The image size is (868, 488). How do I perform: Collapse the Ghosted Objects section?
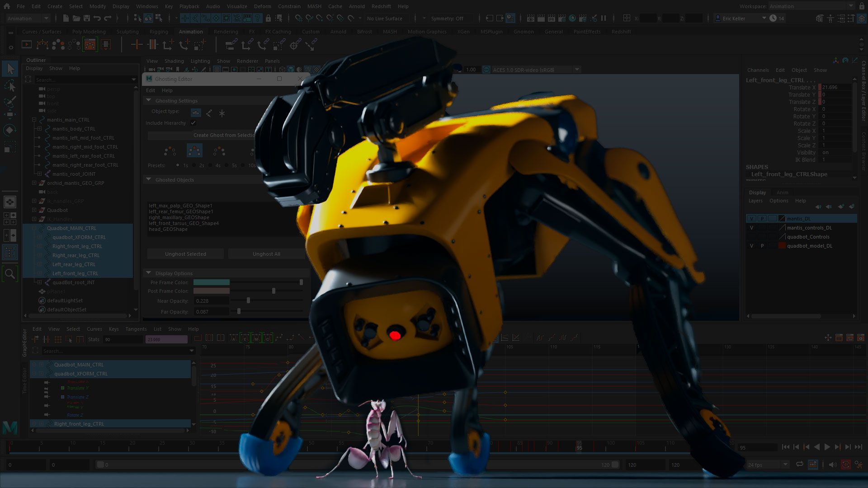point(148,179)
